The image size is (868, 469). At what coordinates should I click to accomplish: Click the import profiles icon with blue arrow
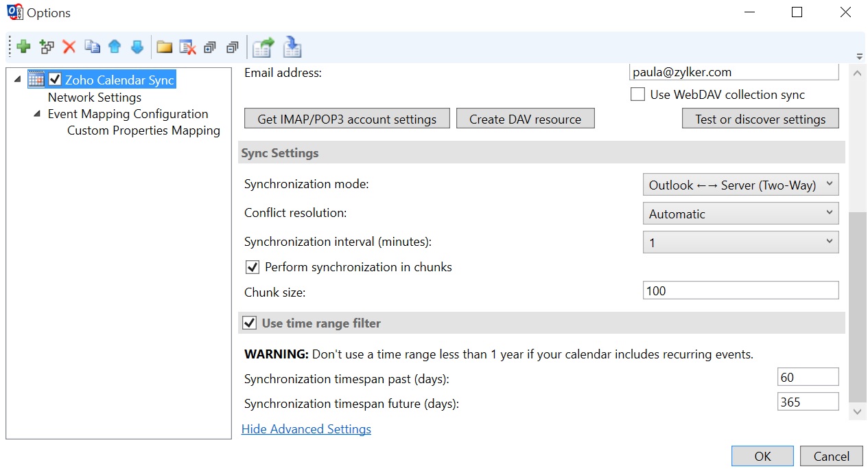point(292,47)
